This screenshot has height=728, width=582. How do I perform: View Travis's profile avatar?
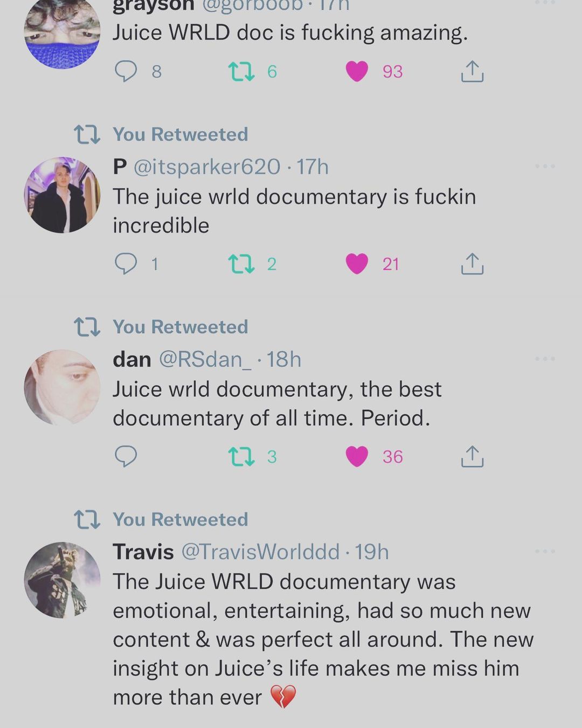point(63,580)
